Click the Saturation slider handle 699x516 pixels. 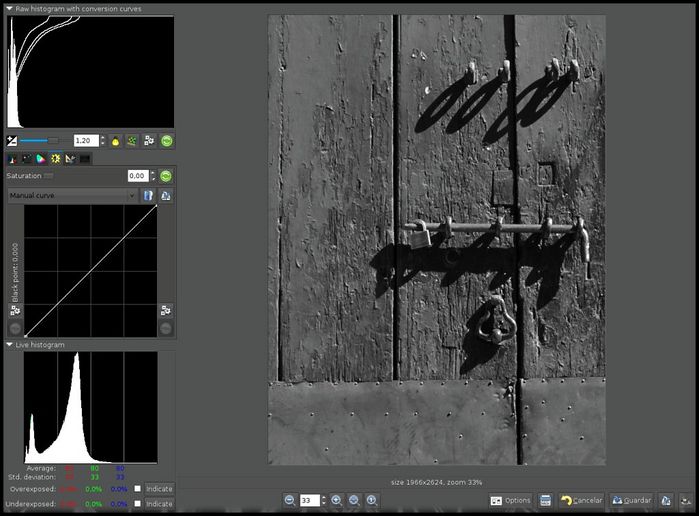(x=49, y=176)
